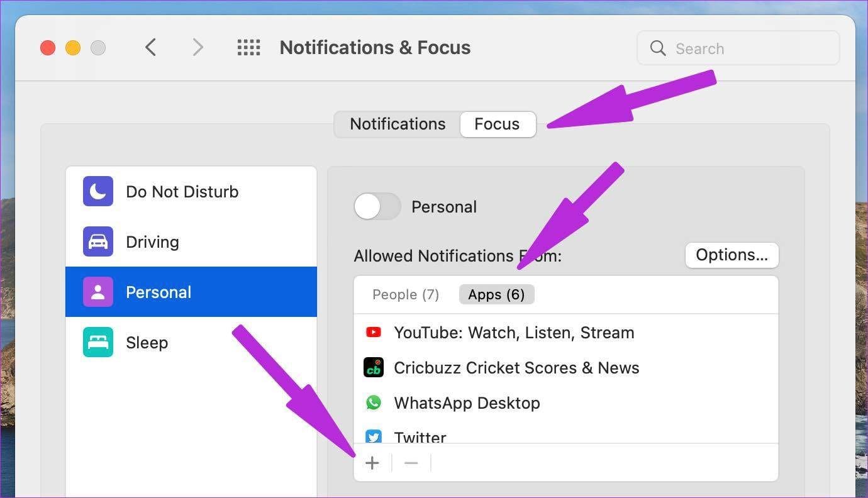Screen dimensions: 868x498
Task: Open the Options… button
Action: [732, 255]
